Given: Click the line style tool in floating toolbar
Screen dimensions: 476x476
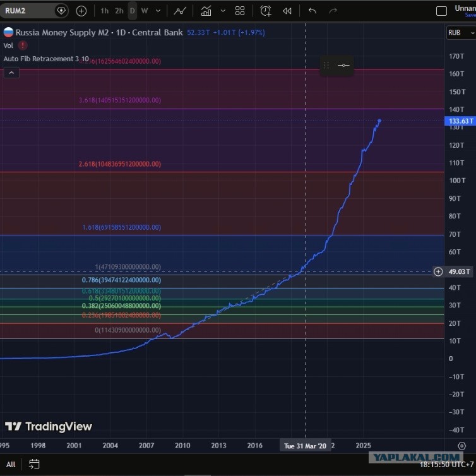Looking at the screenshot, I should pyautogui.click(x=343, y=65).
